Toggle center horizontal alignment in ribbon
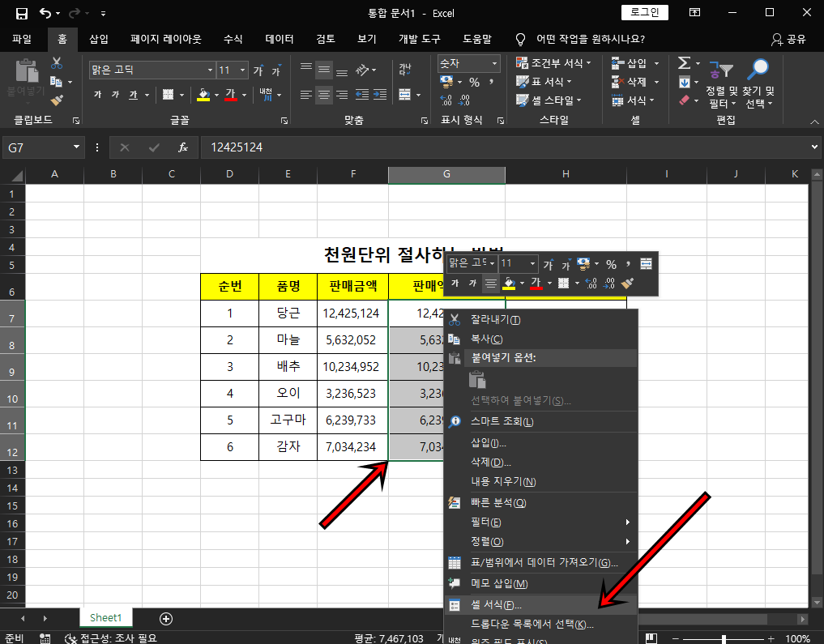Viewport: 824px width, 644px height. click(324, 95)
